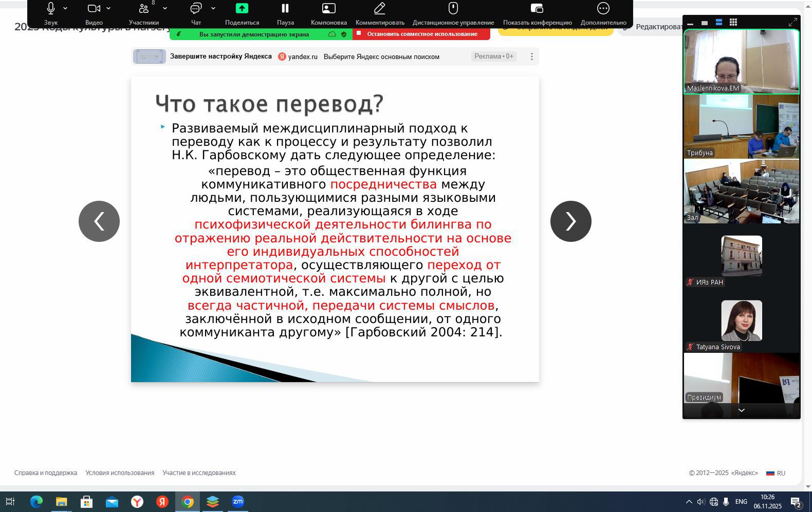Click Show conference (Показать конференцию) icon
This screenshot has height=512, width=812.
tap(537, 9)
